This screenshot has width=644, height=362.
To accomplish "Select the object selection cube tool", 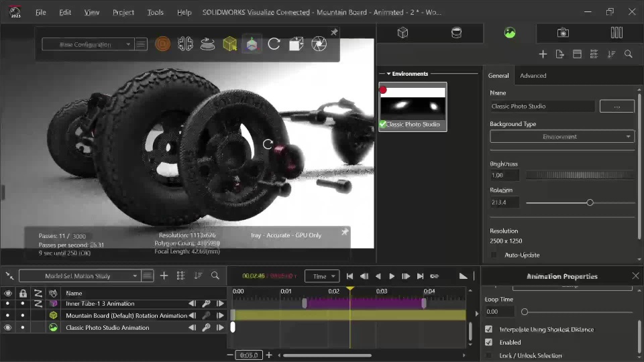I will tap(229, 44).
